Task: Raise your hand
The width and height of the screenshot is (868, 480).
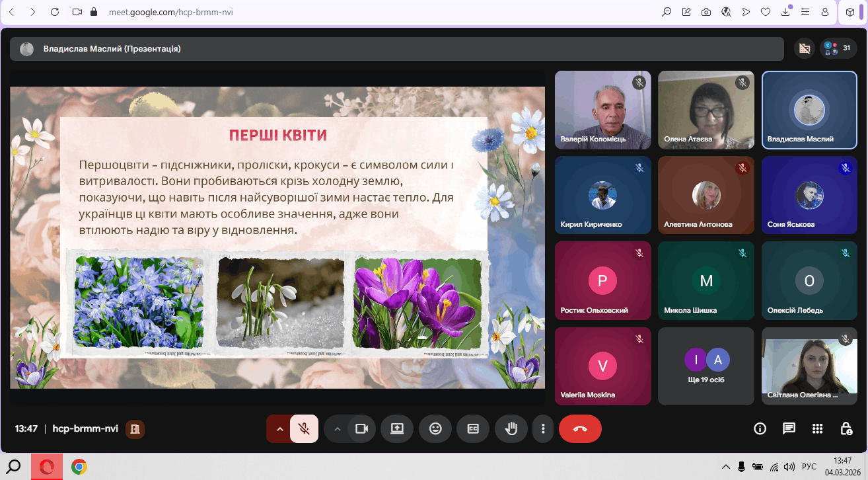Action: coord(511,428)
